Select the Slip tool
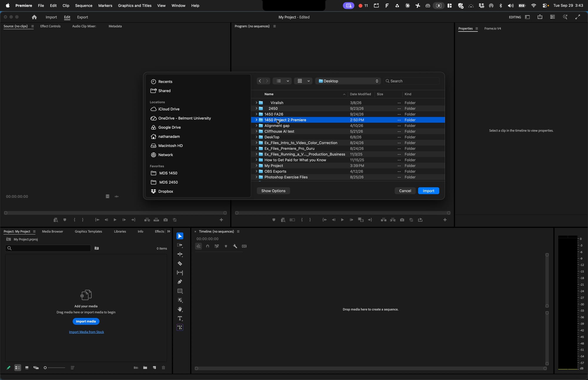 click(x=180, y=273)
